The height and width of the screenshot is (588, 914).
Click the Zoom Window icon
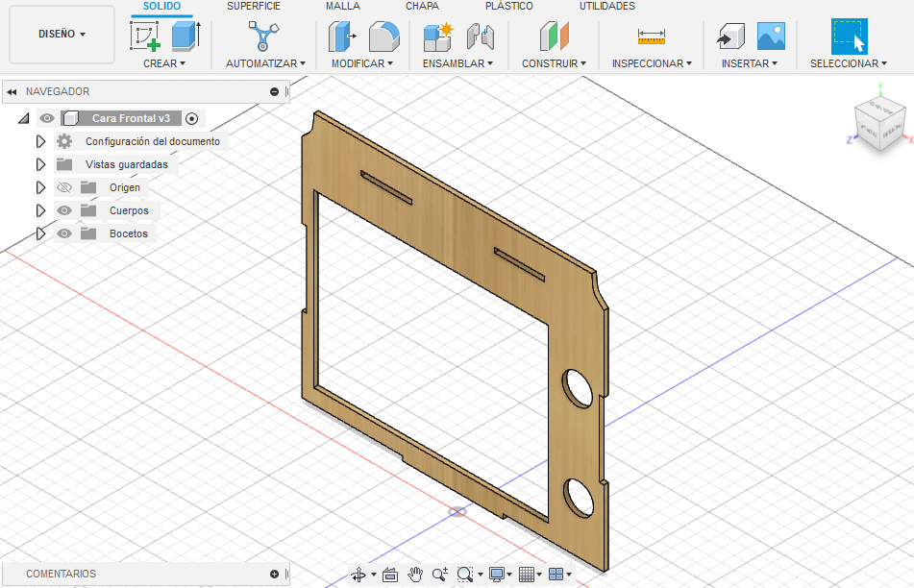[464, 576]
